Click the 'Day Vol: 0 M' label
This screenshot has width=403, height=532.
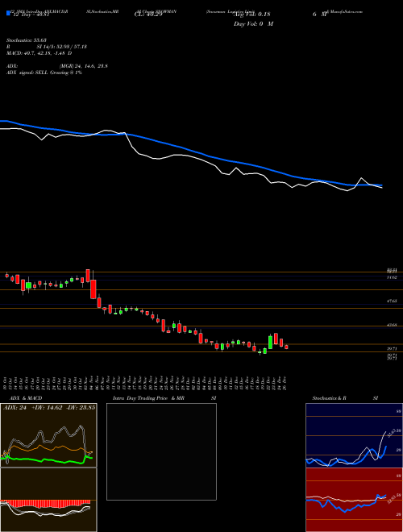tap(253, 24)
